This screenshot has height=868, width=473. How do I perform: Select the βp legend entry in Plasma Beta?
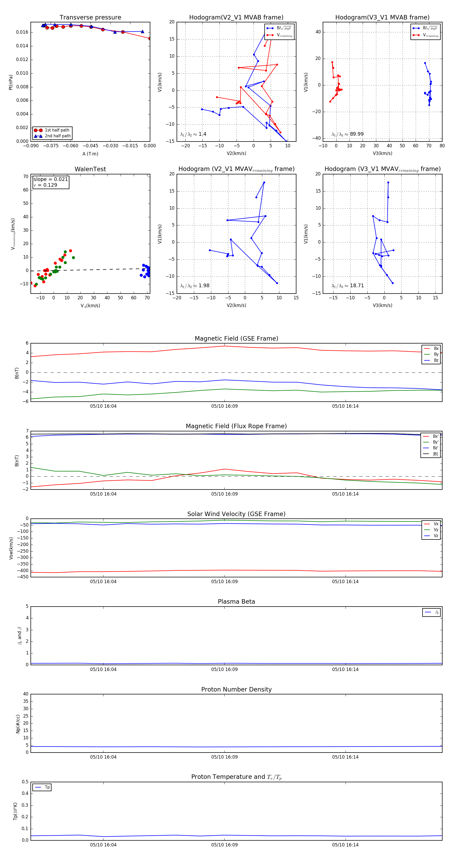coord(431,612)
